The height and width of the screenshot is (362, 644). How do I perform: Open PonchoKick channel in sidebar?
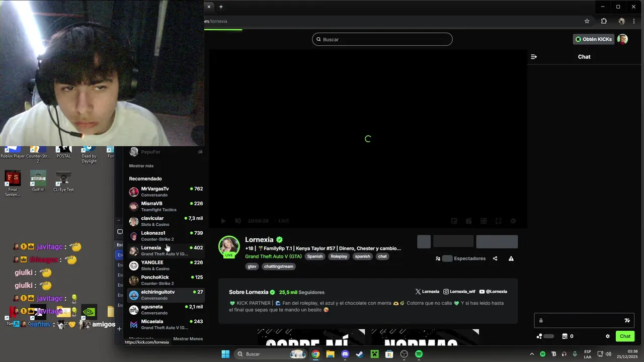[x=166, y=280]
